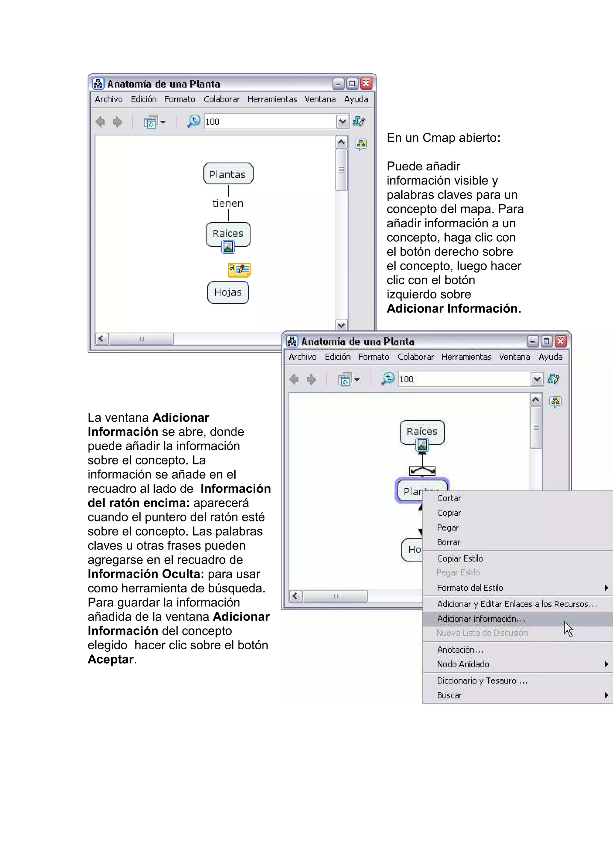Viewport: 613px width, 868px height.
Task: Click yellow annotation note icon above Hojas
Action: 239,270
